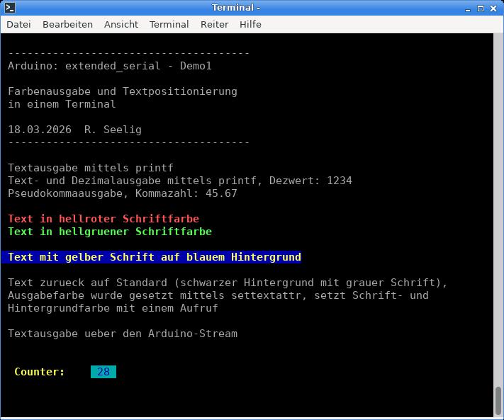The width and height of the screenshot is (504, 420).
Task: Click the light red text line
Action: [x=103, y=219]
